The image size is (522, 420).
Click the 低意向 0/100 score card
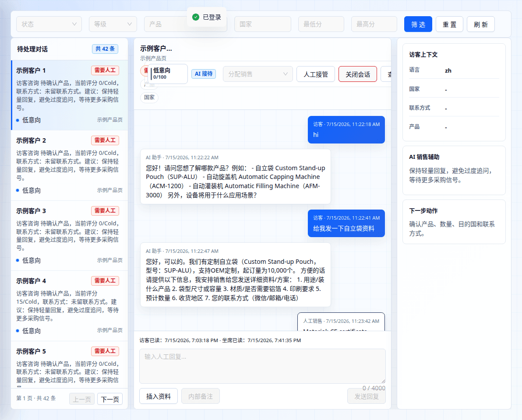click(x=168, y=73)
